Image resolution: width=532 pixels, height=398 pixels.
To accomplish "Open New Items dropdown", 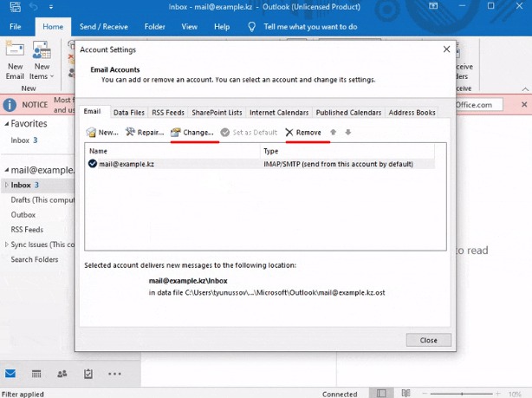I will pyautogui.click(x=42, y=61).
